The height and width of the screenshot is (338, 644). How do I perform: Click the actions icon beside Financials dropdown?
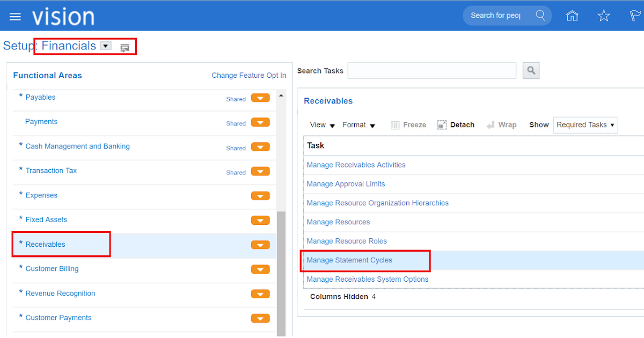click(125, 48)
